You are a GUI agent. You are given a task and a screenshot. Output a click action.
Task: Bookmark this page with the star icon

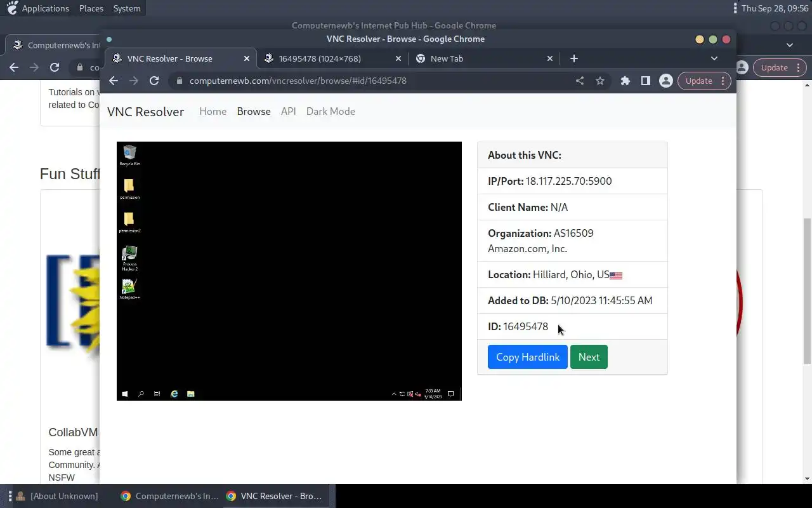pos(600,81)
